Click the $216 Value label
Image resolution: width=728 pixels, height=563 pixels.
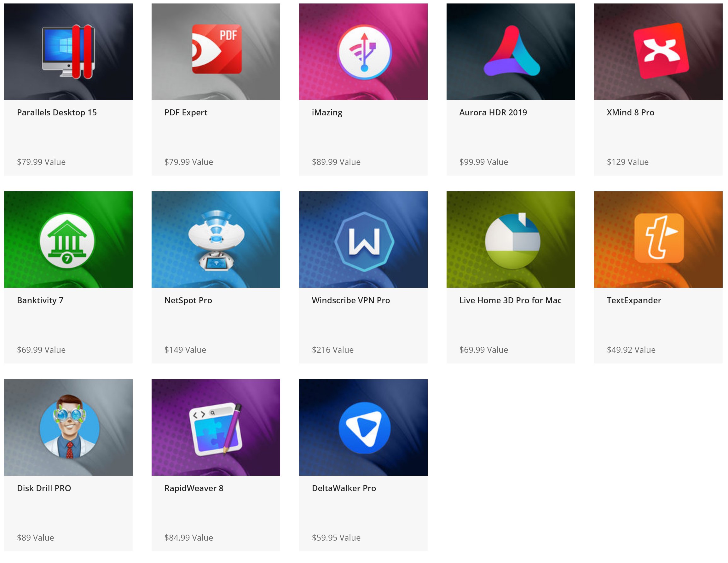332,350
